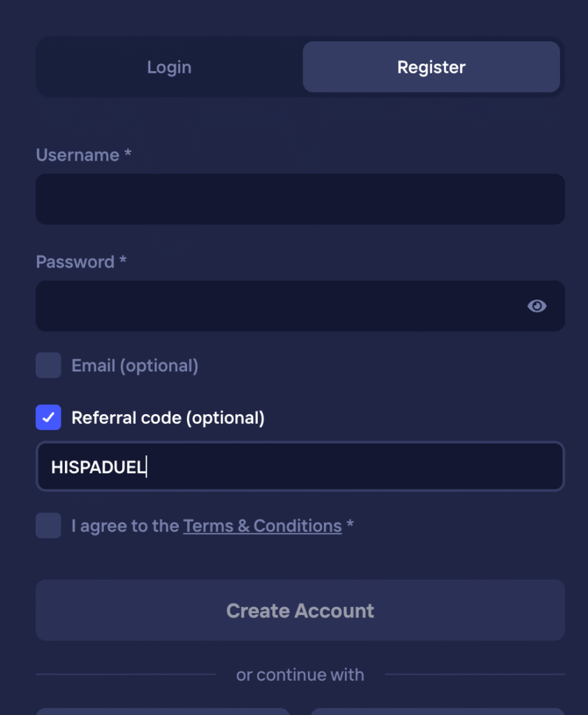Click the Password label
588x715 pixels.
[75, 262]
